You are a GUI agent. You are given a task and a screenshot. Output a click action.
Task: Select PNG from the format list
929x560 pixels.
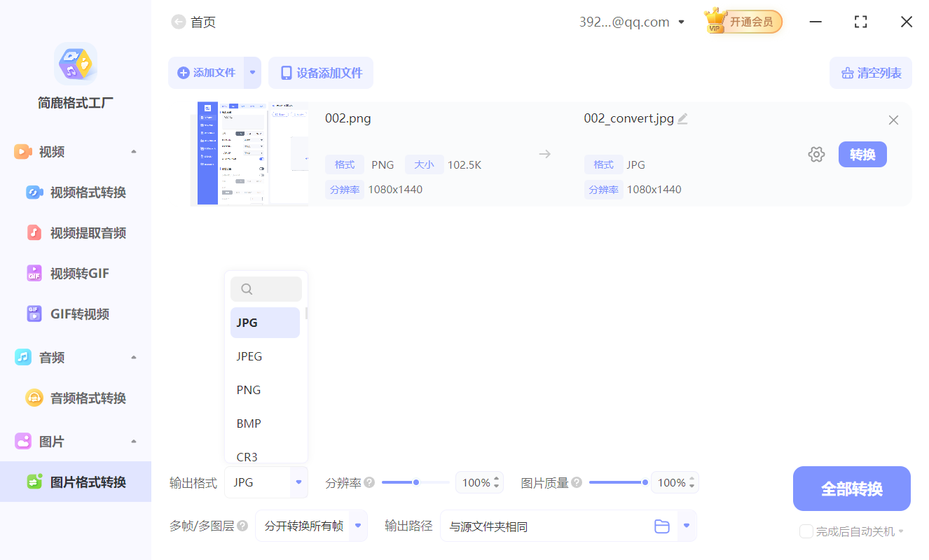click(x=248, y=389)
